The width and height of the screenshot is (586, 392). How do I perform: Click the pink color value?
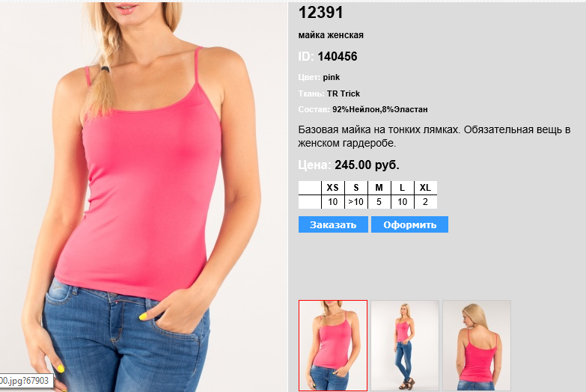(332, 77)
